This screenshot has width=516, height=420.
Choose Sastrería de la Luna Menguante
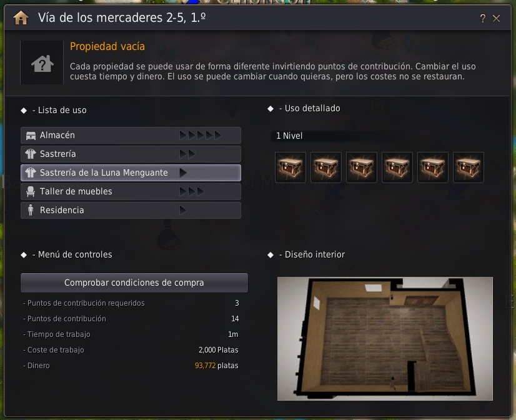pyautogui.click(x=131, y=172)
